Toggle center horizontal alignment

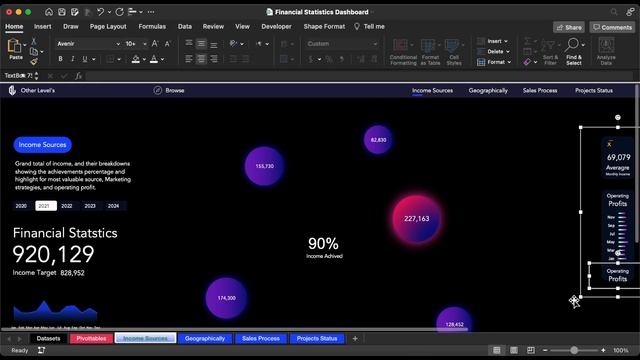click(201, 59)
